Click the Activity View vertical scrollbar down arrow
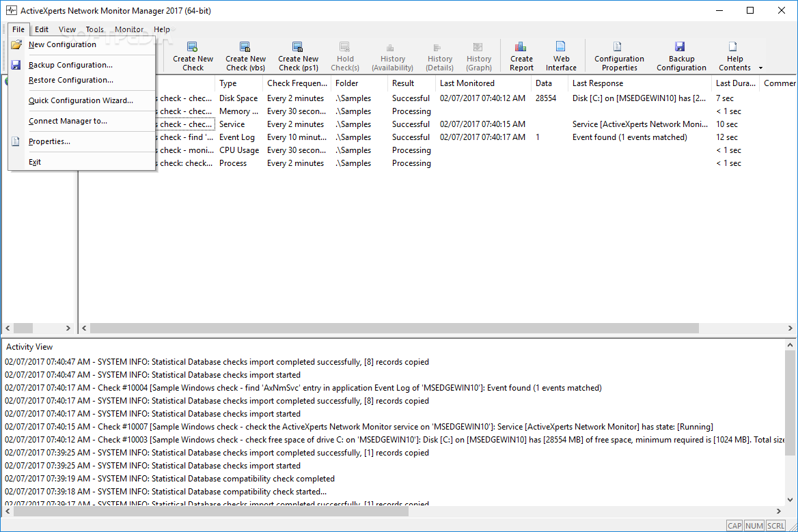The image size is (798, 532). pos(790,499)
